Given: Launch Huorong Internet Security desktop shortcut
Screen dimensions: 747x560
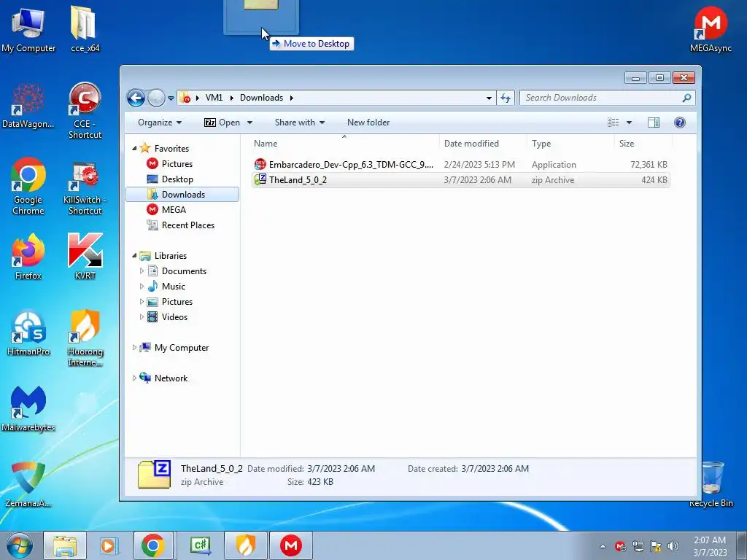Looking at the screenshot, I should [85, 338].
